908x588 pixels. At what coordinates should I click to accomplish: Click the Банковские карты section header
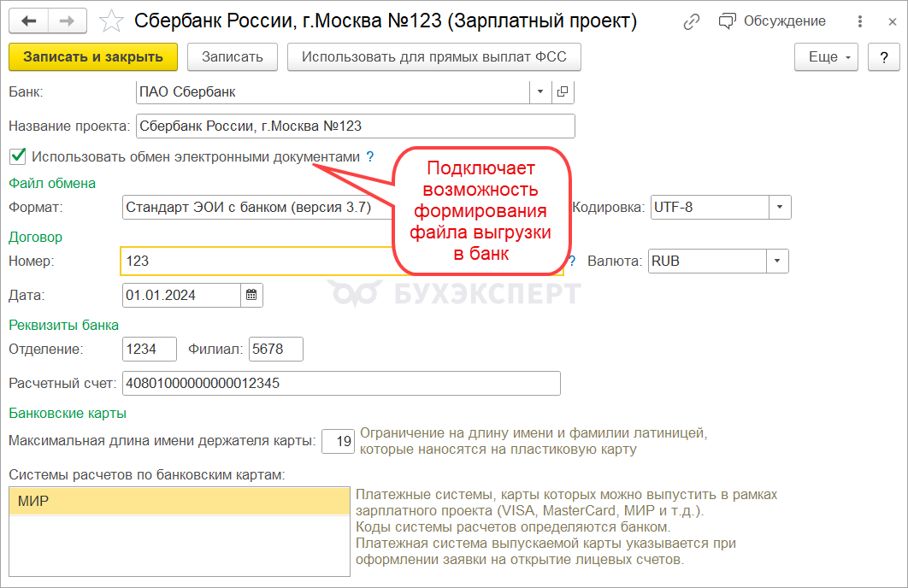[x=68, y=413]
